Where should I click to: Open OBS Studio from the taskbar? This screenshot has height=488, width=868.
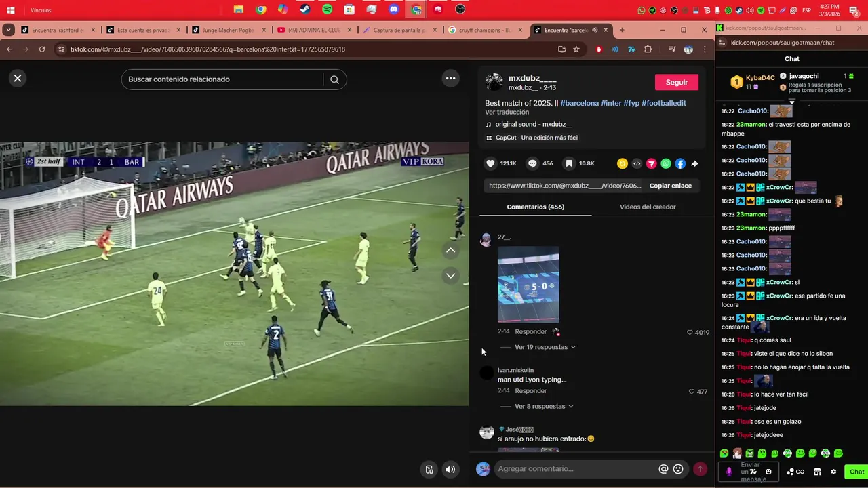[x=460, y=9]
